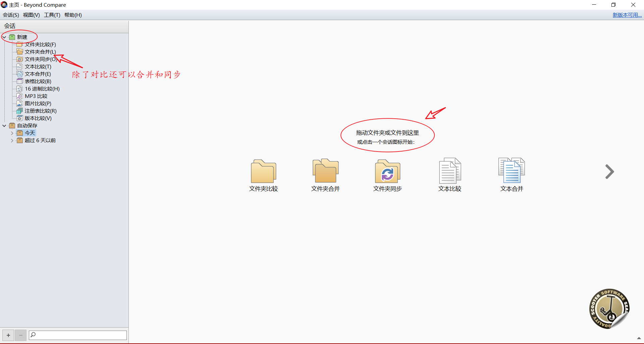Open the 工具(T) menu
The width and height of the screenshot is (644, 344).
[52, 15]
